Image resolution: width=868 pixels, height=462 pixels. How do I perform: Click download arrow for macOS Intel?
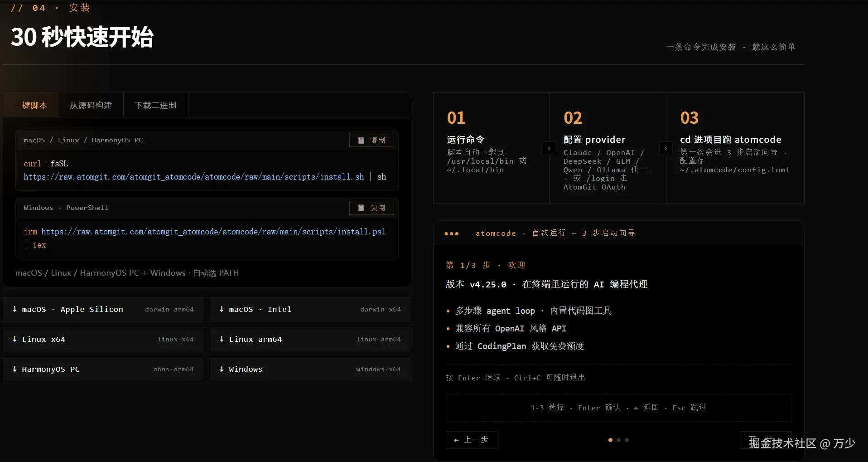[x=222, y=309]
